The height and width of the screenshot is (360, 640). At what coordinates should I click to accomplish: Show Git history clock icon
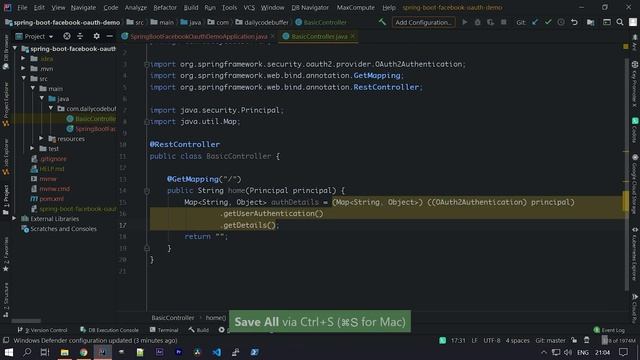click(x=561, y=22)
